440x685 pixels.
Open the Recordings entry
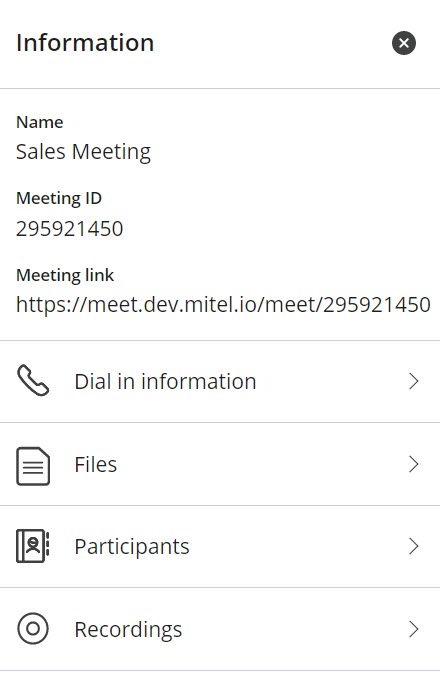(220, 629)
